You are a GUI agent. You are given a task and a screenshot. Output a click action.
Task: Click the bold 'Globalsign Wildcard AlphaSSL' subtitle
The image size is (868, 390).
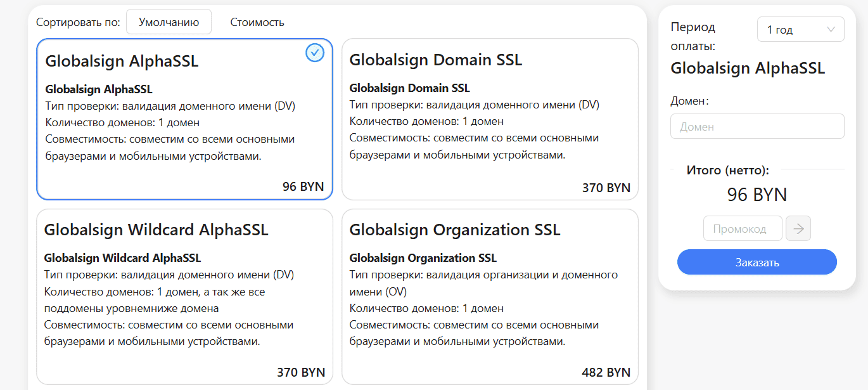(x=122, y=258)
